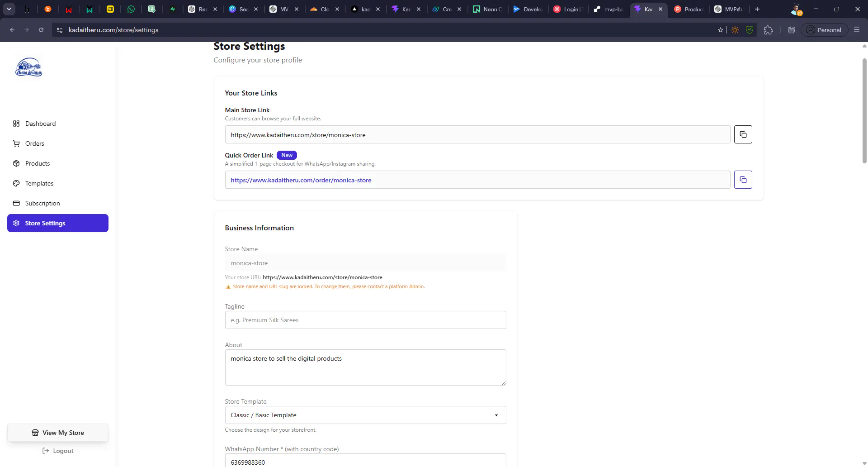Click the Logout arrow icon
868x467 pixels.
46,451
